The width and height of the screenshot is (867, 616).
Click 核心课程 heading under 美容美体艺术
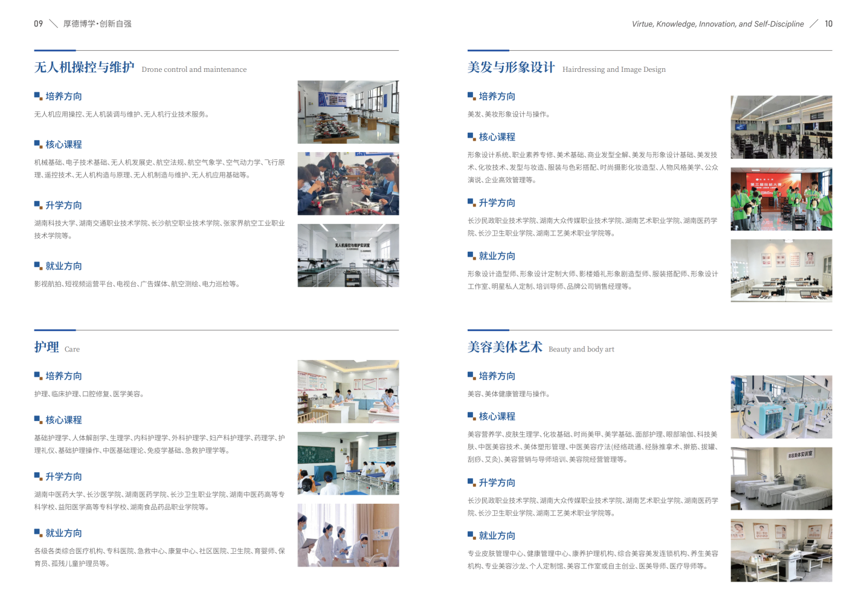click(497, 417)
